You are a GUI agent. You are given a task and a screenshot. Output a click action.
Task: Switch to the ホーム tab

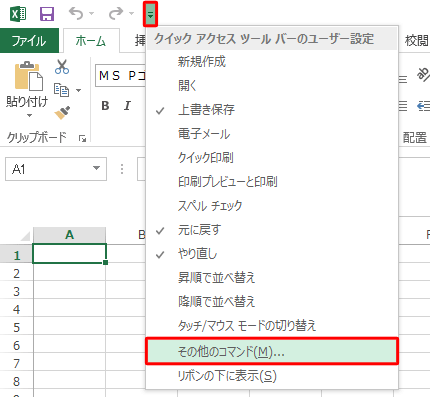pyautogui.click(x=91, y=41)
